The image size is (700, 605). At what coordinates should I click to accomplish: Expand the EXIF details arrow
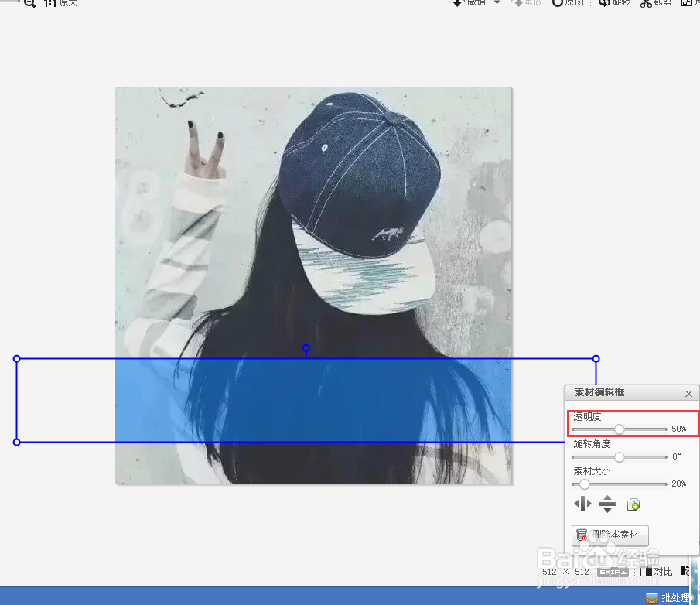click(x=623, y=572)
